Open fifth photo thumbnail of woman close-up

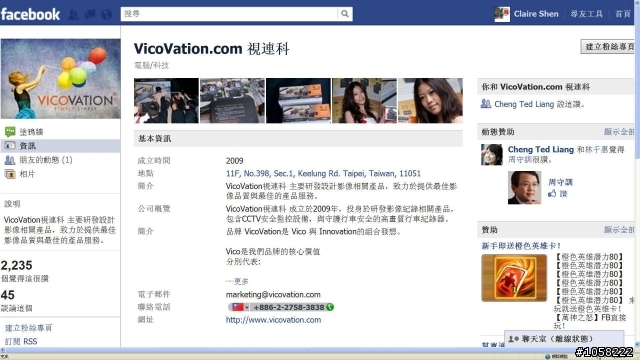(x=430, y=101)
